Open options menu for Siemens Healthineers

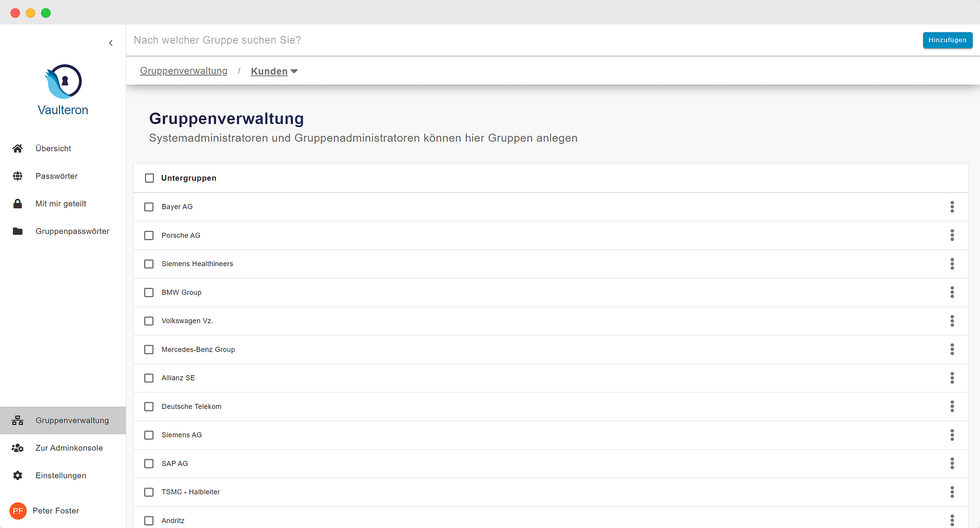pos(952,264)
